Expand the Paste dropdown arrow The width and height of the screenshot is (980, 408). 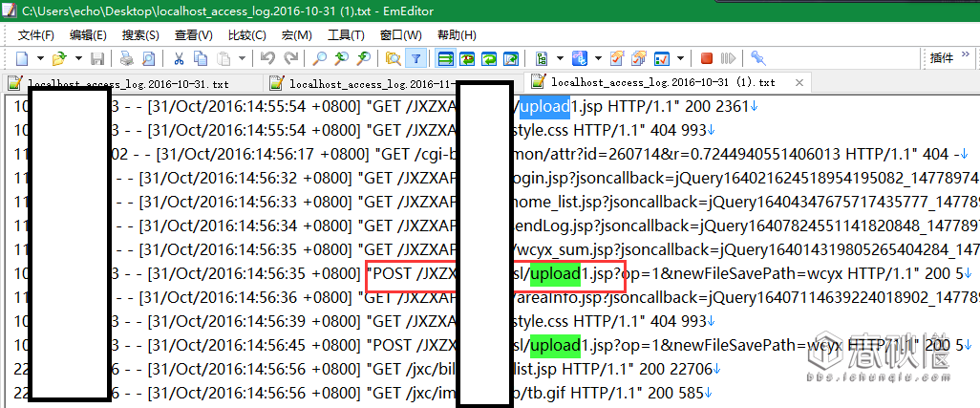242,58
